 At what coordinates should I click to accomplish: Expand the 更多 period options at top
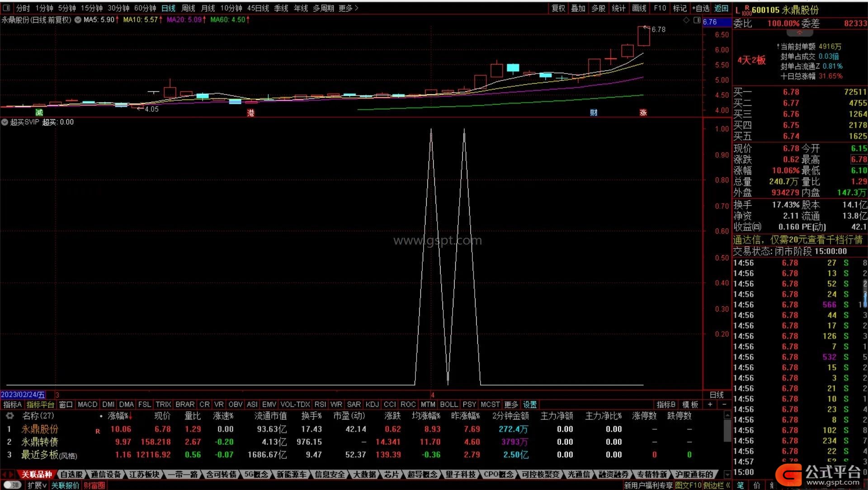tap(348, 8)
